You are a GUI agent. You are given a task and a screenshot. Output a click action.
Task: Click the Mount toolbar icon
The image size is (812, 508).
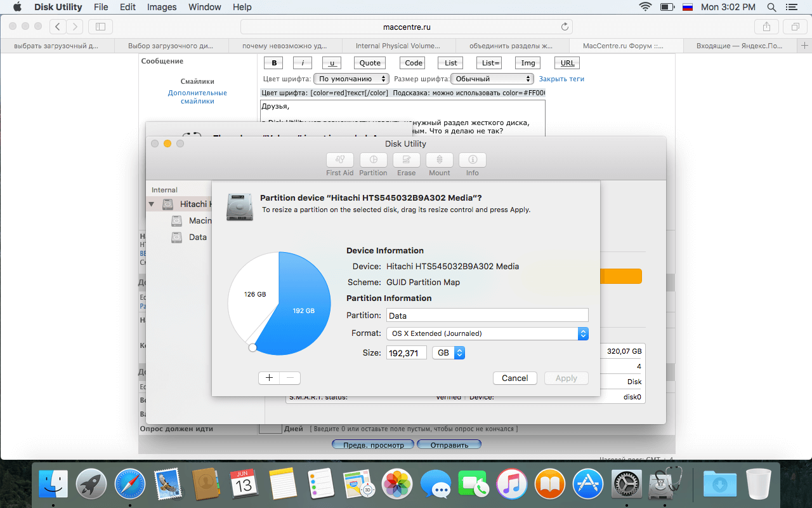tap(440, 160)
